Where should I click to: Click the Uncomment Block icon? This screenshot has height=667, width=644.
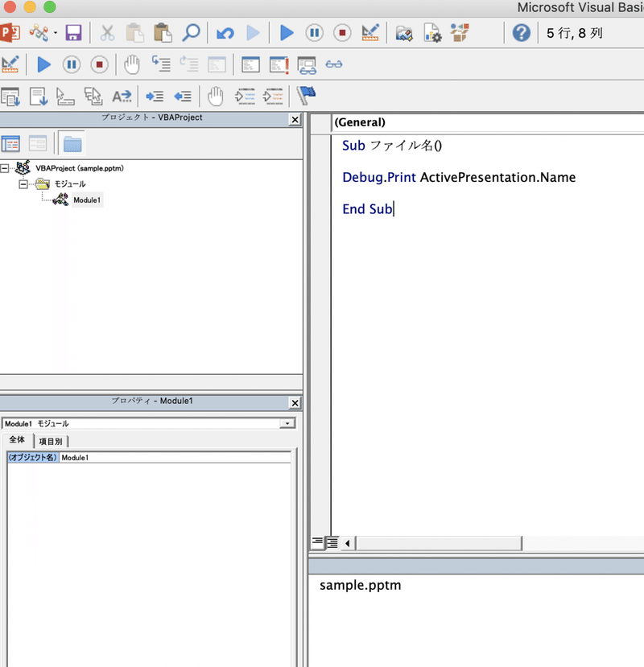click(x=273, y=96)
